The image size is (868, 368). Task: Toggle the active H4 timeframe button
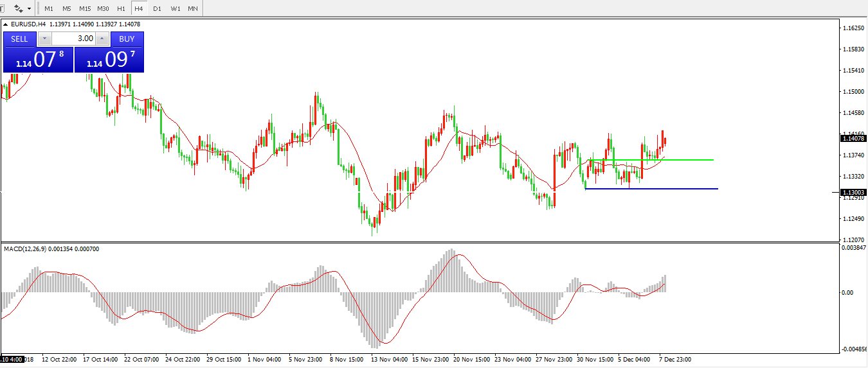tap(139, 9)
